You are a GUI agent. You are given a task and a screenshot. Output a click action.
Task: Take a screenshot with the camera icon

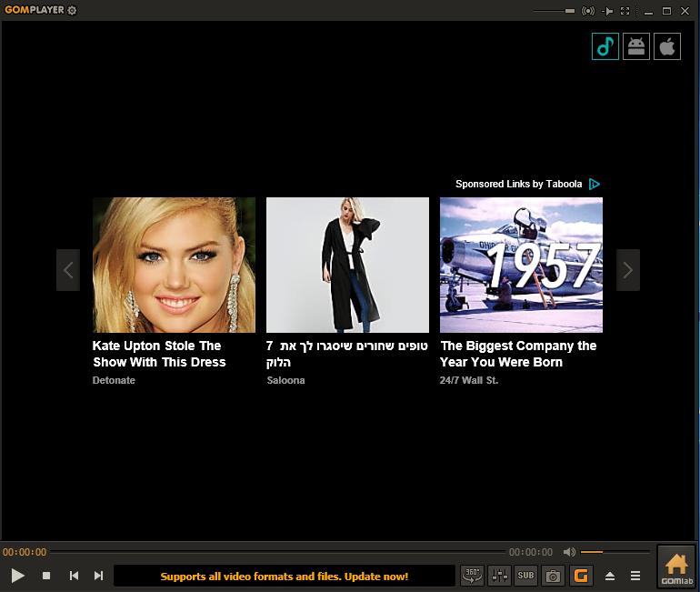coord(553,576)
